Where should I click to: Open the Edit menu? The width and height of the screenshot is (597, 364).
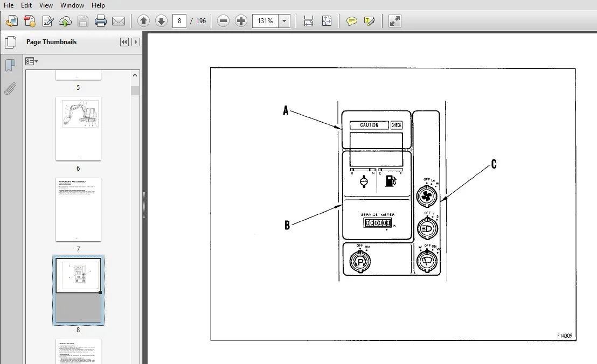26,5
